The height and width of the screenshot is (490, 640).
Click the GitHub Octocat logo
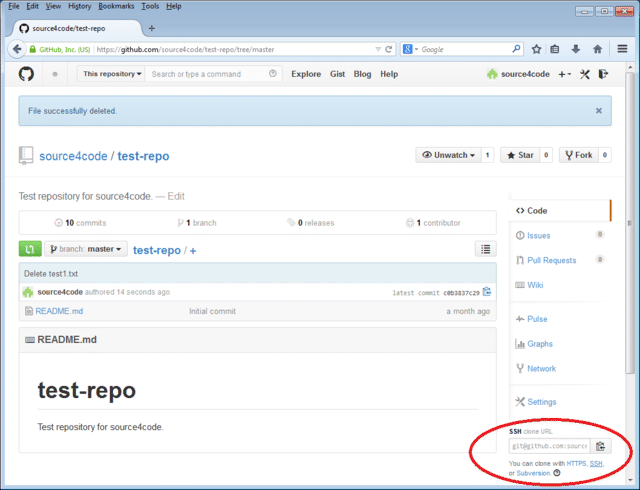click(x=26, y=74)
